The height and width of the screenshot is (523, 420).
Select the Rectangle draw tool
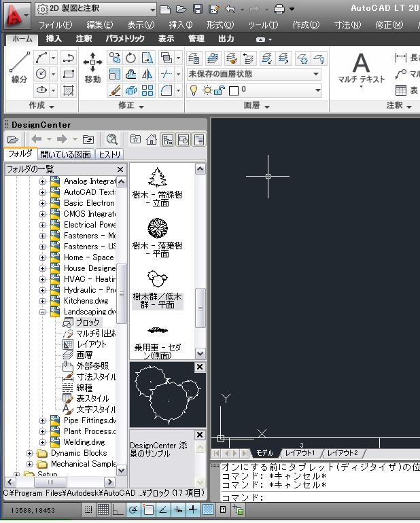pyautogui.click(x=69, y=74)
